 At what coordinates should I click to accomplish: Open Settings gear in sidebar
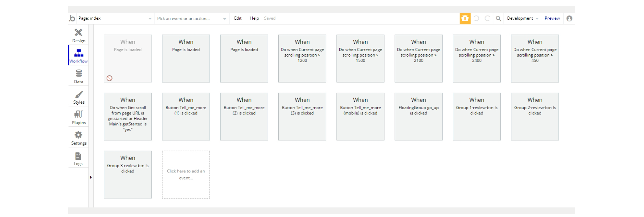coord(78,138)
